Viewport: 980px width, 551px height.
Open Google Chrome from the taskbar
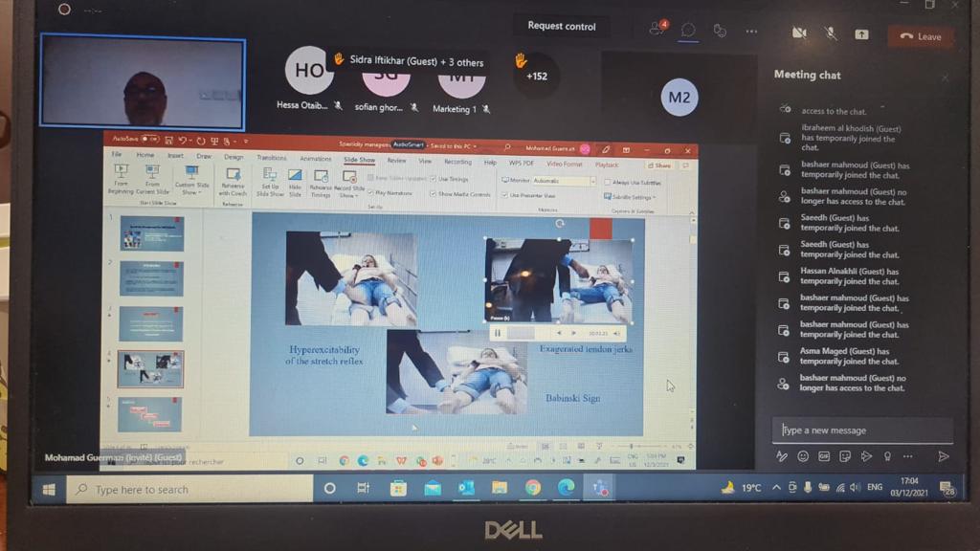pyautogui.click(x=532, y=487)
